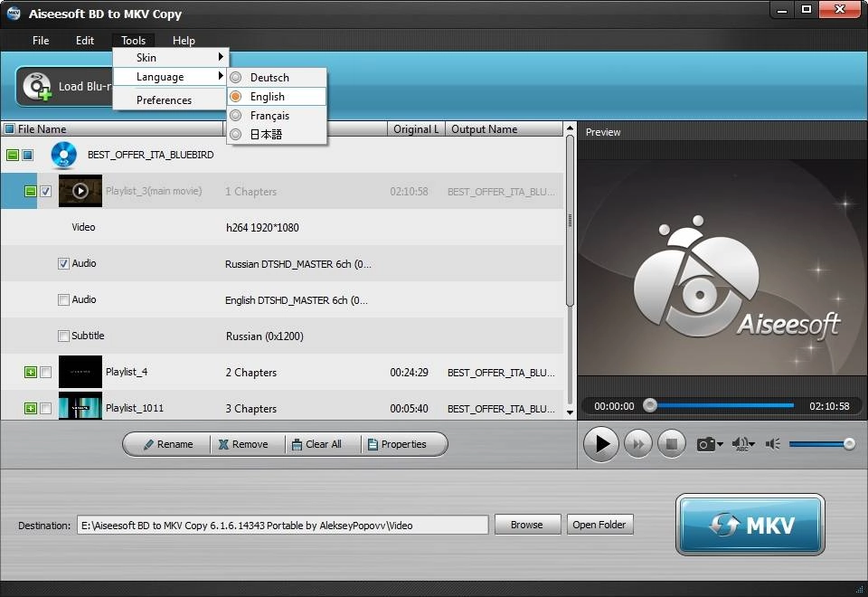Click the audio track selection speaker icon
The height and width of the screenshot is (597, 868).
pyautogui.click(x=742, y=444)
